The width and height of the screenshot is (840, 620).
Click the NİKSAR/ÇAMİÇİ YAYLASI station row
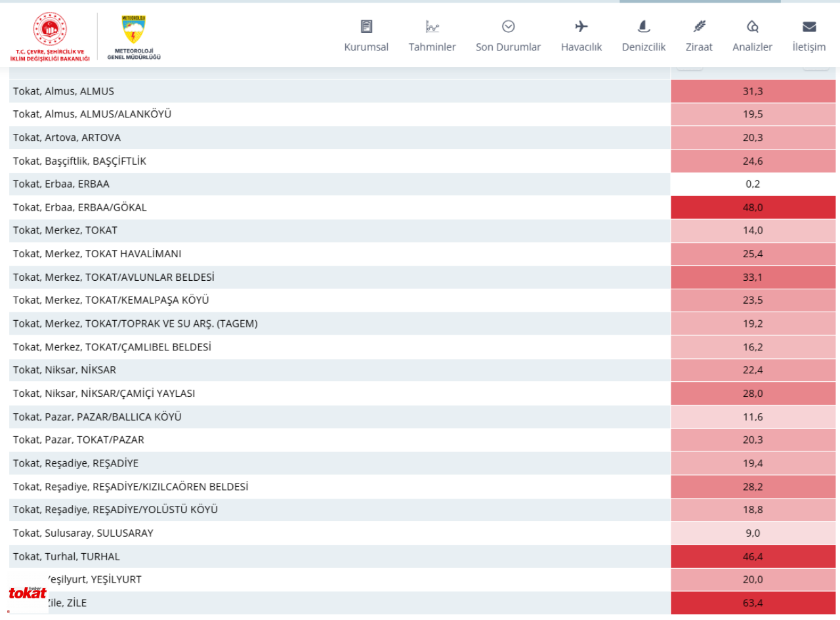pyautogui.click(x=423, y=394)
